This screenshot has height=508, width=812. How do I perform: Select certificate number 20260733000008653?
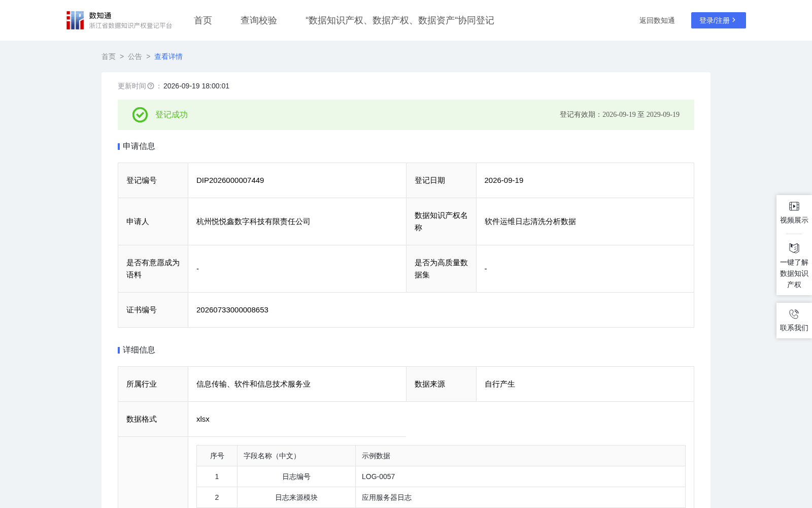pyautogui.click(x=232, y=310)
